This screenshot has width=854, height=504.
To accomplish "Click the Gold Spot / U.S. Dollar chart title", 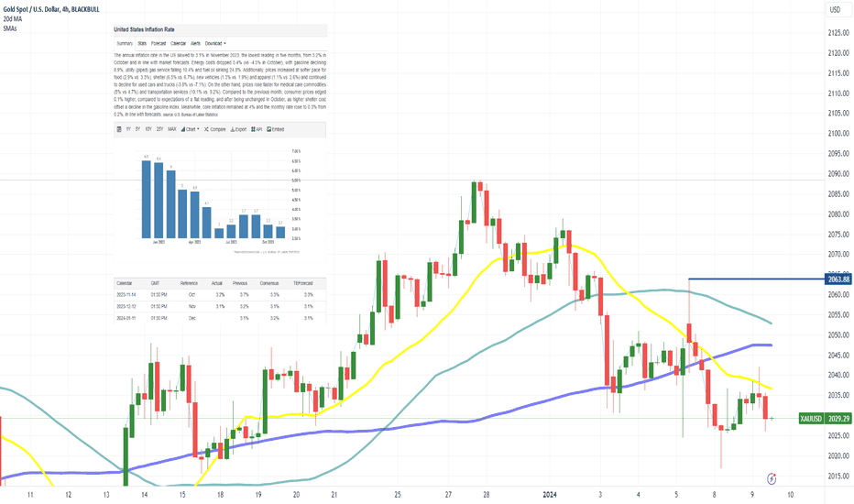I will pyautogui.click(x=51, y=10).
